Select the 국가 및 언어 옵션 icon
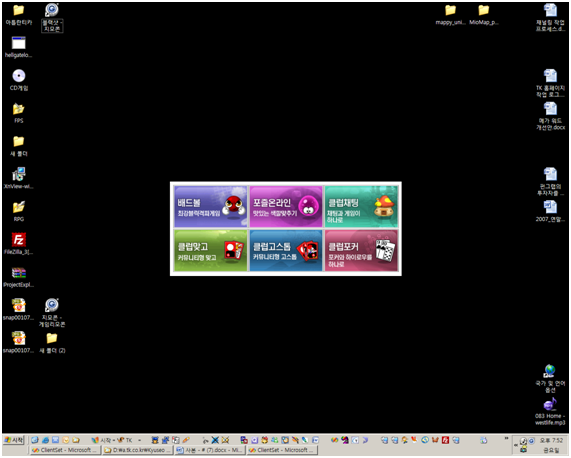The width and height of the screenshot is (571, 458). click(x=550, y=371)
